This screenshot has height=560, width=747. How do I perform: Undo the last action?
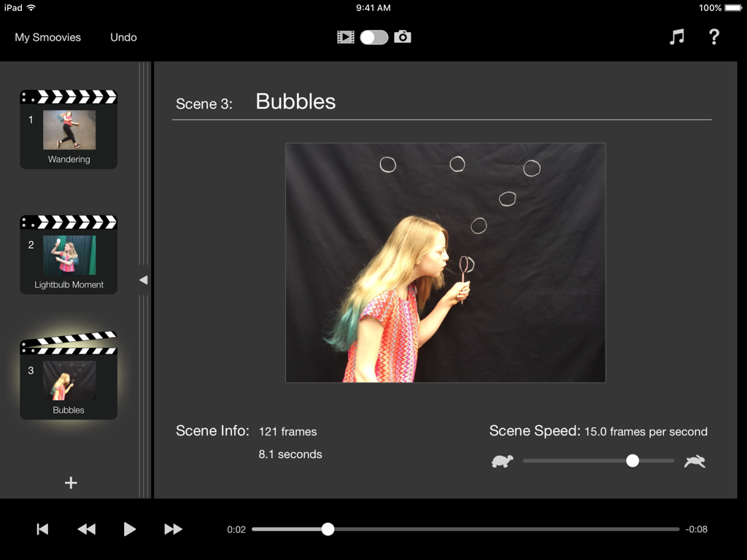tap(123, 36)
